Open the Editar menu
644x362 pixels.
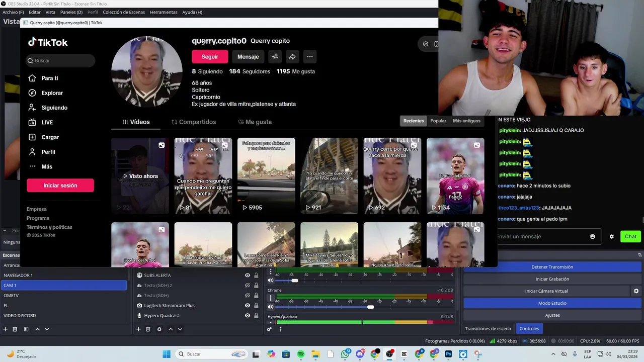pyautogui.click(x=35, y=12)
